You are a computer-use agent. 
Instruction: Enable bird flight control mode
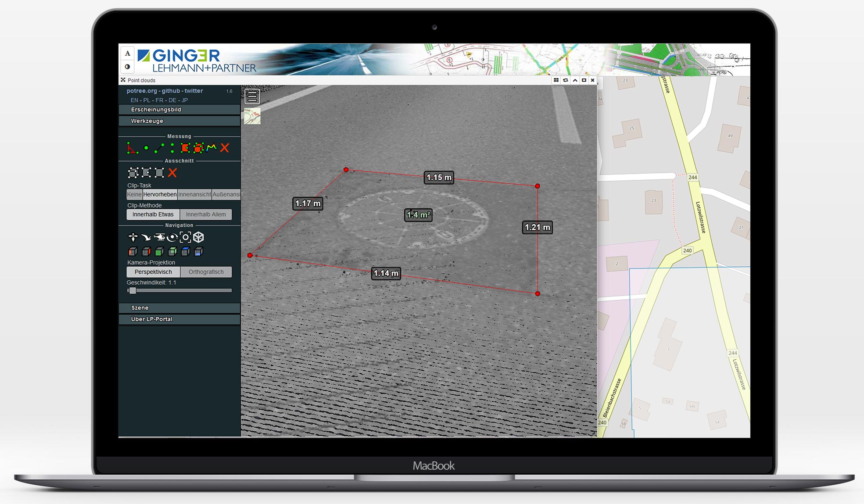(x=146, y=237)
